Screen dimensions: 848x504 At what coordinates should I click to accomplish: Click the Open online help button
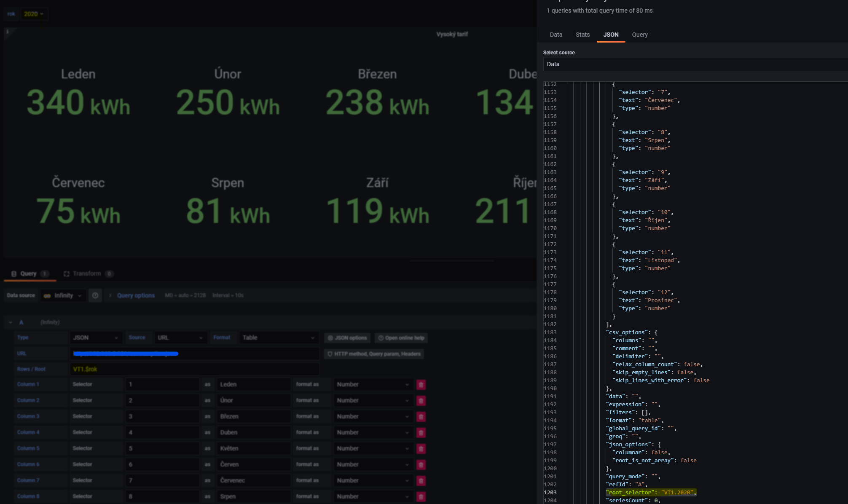pos(400,338)
